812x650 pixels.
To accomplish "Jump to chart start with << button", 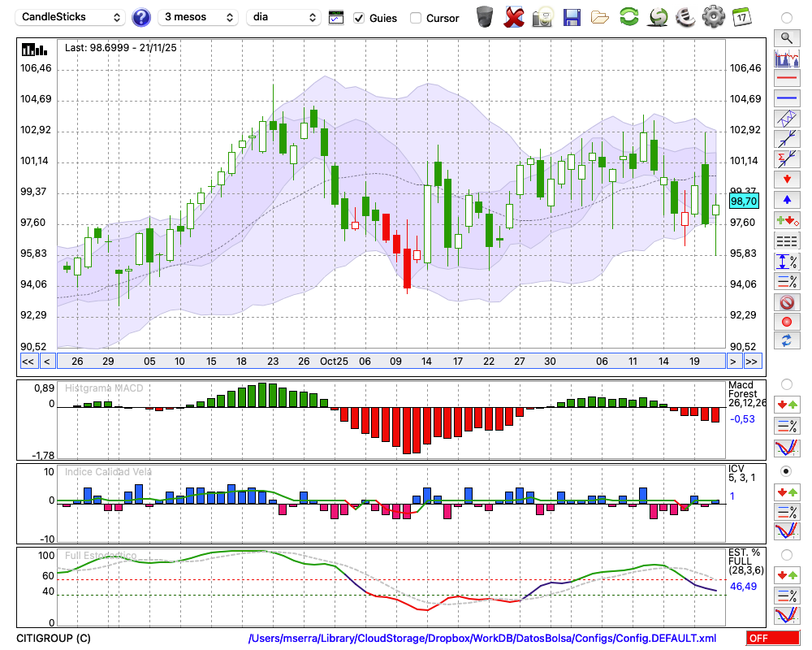I will 28,362.
